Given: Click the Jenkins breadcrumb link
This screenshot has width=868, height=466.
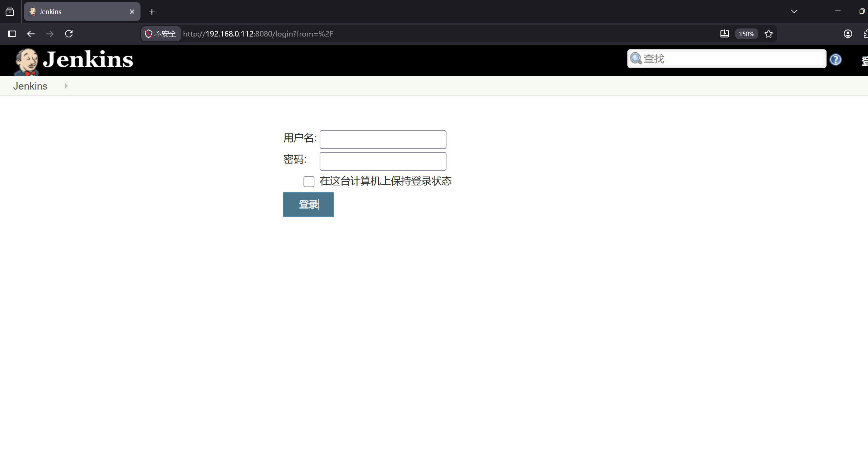Looking at the screenshot, I should tap(30, 86).
